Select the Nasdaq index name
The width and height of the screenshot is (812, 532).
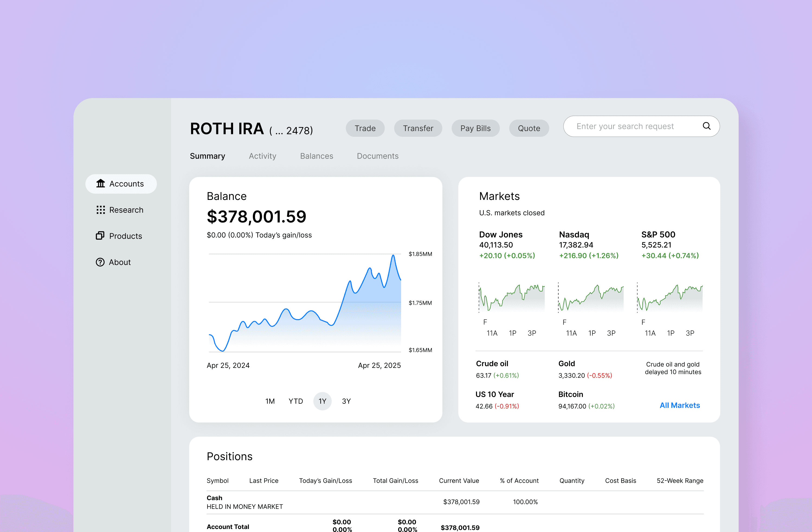pos(574,235)
